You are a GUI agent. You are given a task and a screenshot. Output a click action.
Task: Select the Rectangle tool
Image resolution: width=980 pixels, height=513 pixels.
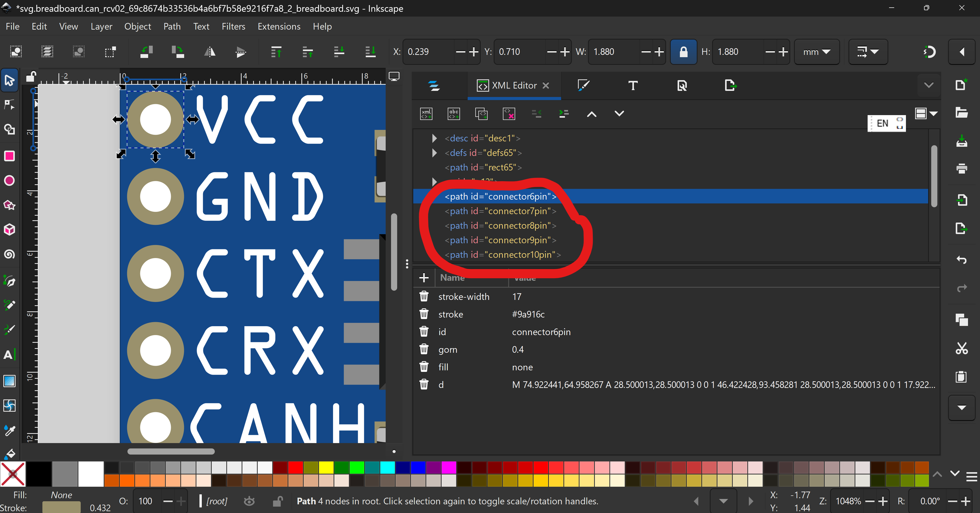(9, 156)
